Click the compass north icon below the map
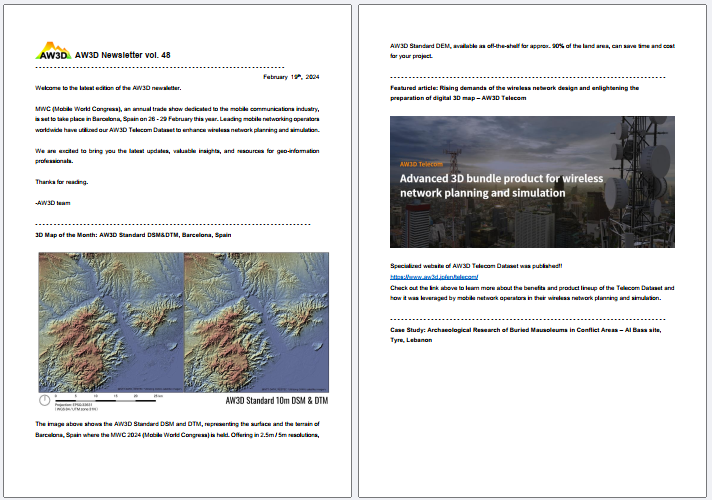 pyautogui.click(x=44, y=400)
